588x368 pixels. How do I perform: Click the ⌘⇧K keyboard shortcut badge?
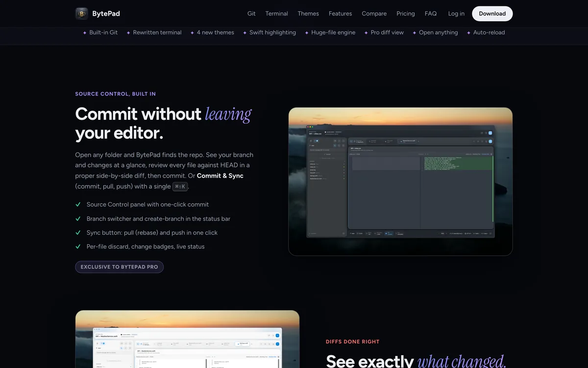click(180, 186)
